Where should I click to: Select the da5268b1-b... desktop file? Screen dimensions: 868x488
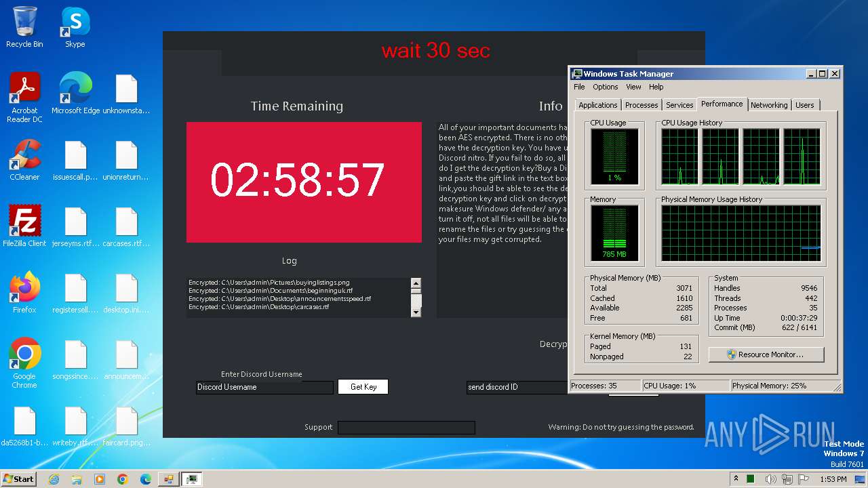click(x=24, y=426)
